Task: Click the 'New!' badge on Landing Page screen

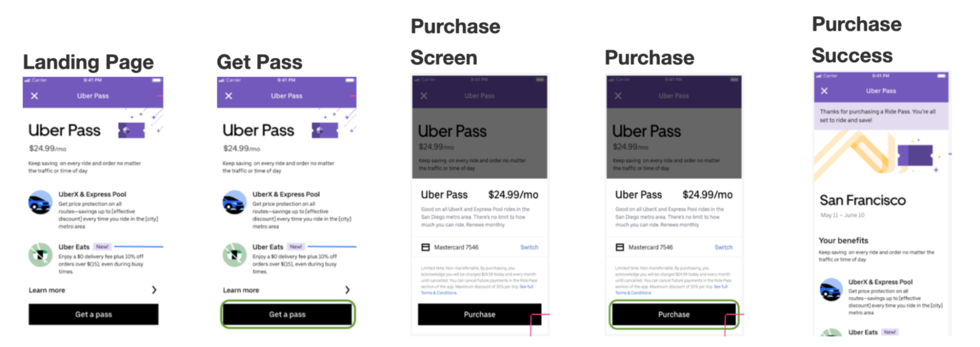Action: 102,247
